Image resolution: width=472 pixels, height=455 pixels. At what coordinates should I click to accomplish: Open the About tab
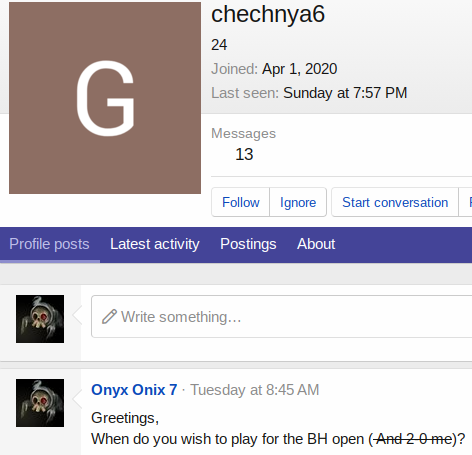click(316, 244)
